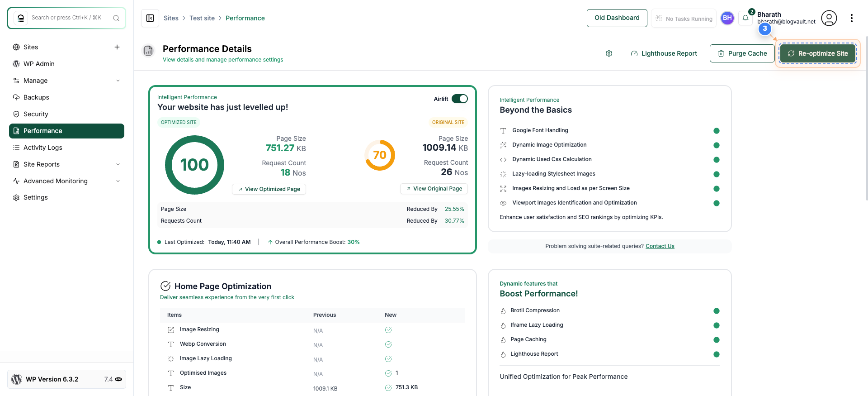The height and width of the screenshot is (396, 868).
Task: Click the Optimised Images row label
Action: (203, 373)
